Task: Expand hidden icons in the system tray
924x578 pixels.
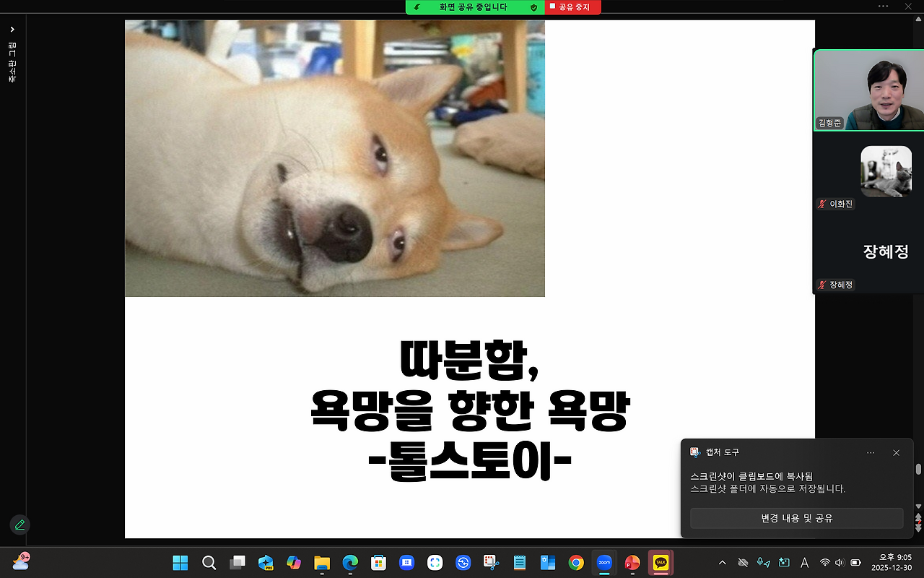Action: pos(722,562)
